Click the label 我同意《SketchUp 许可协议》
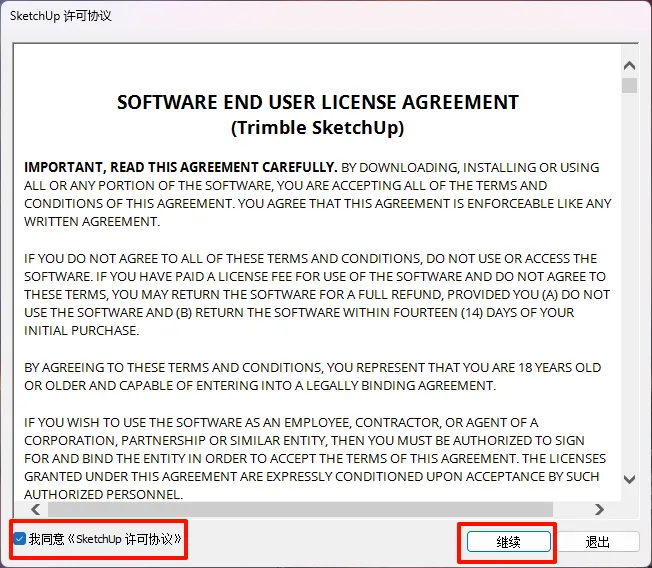Screen dimensions: 652x568 coord(106,539)
